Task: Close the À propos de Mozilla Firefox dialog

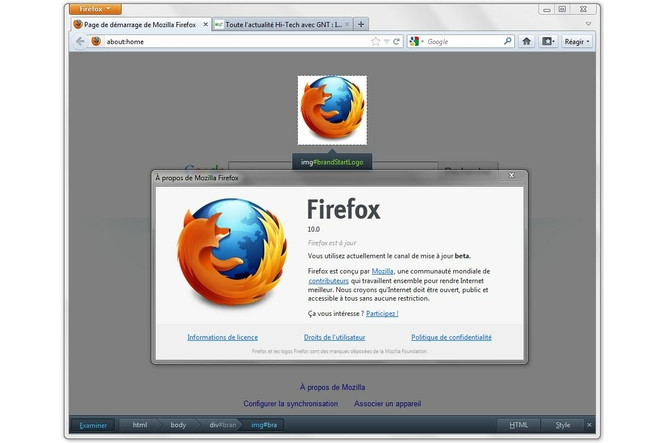Action: [x=512, y=175]
